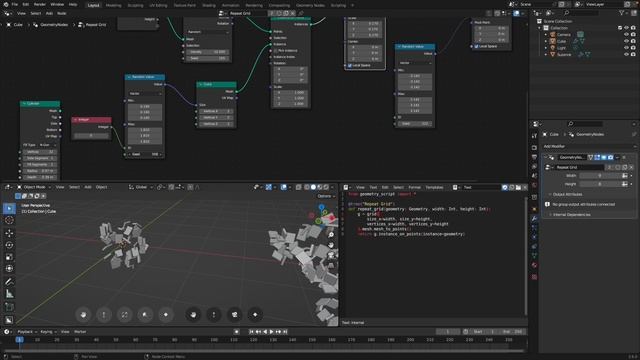The height and width of the screenshot is (360, 640).
Task: Switch to the Scripting workspace tab
Action: click(338, 5)
